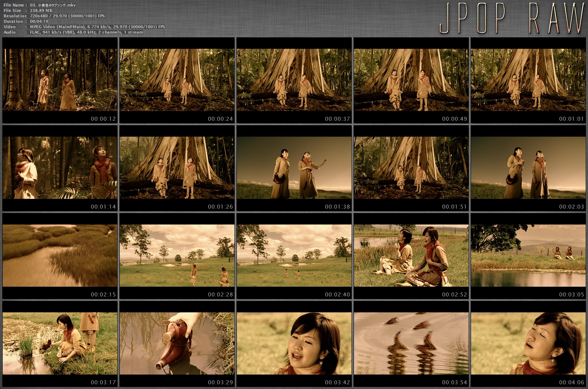Select the singing close-up at 00:03:42
Image resolution: width=588 pixels, height=389 pixels.
[x=294, y=344]
